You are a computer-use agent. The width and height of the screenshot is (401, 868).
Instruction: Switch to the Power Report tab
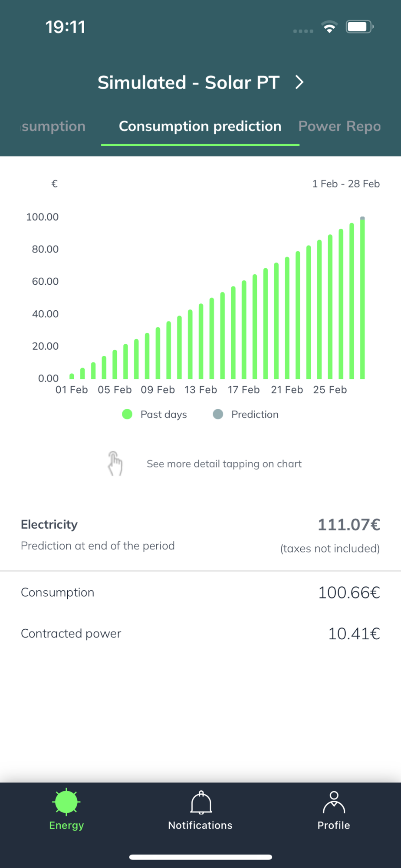[x=339, y=126]
